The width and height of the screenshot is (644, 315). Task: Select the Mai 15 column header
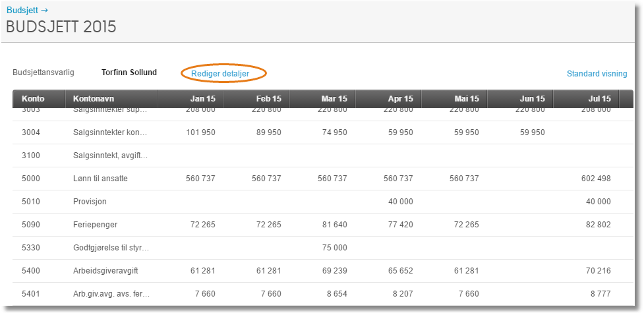tap(454, 99)
